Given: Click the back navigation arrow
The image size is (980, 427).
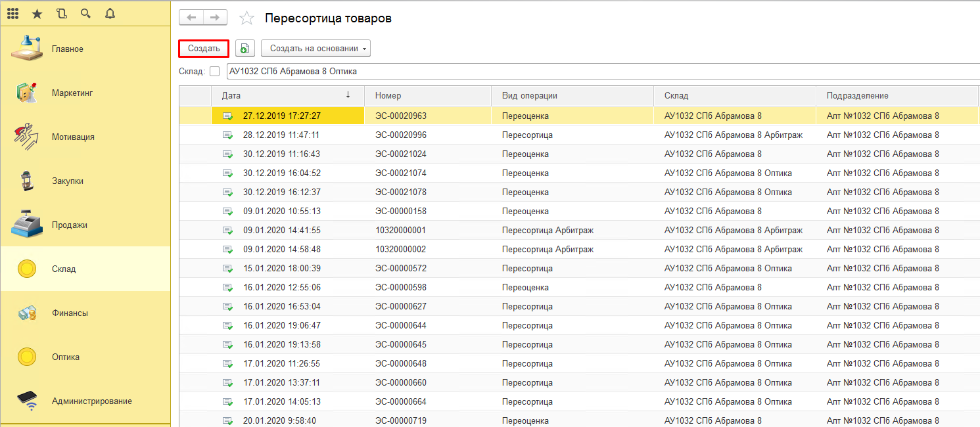Looking at the screenshot, I should [191, 18].
